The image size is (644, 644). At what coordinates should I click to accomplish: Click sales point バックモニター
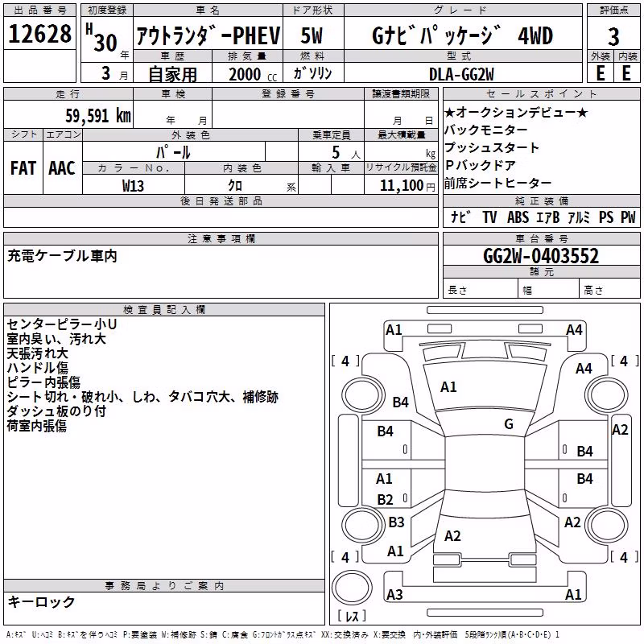click(x=486, y=130)
